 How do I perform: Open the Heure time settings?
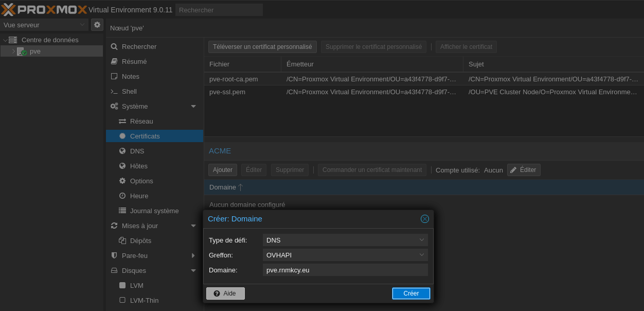[x=139, y=196]
